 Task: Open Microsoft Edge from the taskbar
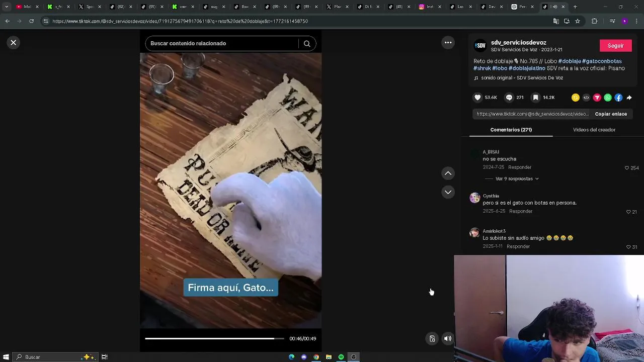point(291,357)
